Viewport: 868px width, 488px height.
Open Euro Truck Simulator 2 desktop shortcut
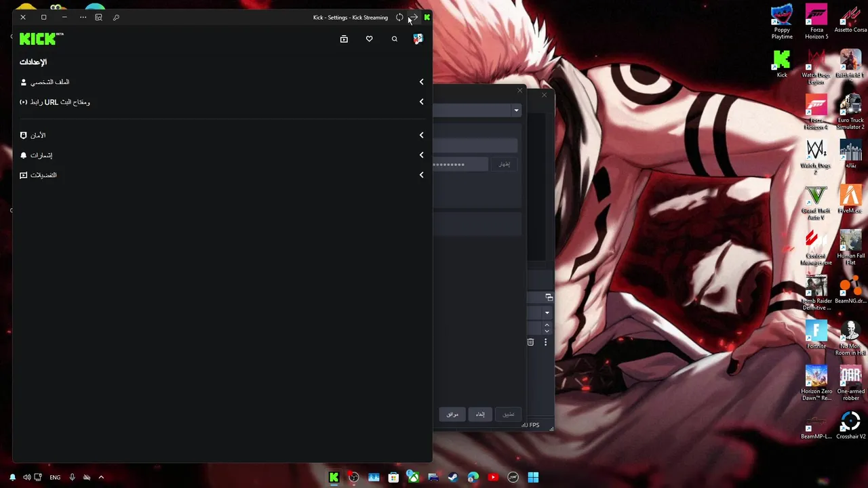[x=850, y=113]
